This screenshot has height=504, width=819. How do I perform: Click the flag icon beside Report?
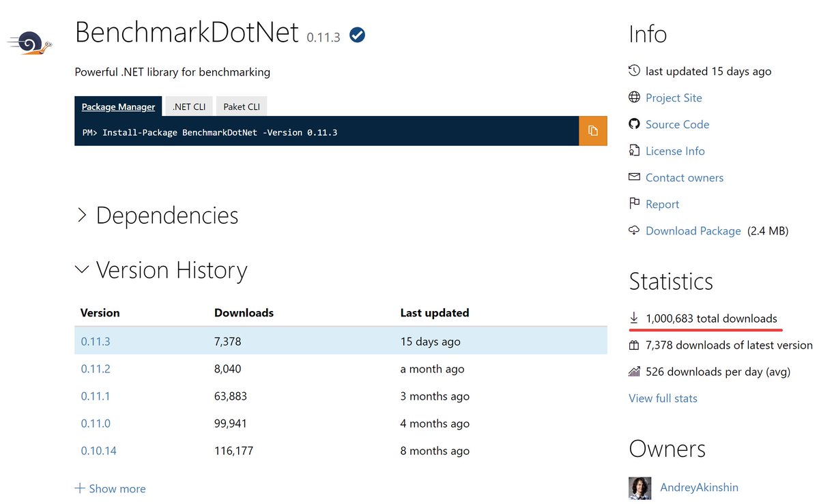(x=634, y=204)
